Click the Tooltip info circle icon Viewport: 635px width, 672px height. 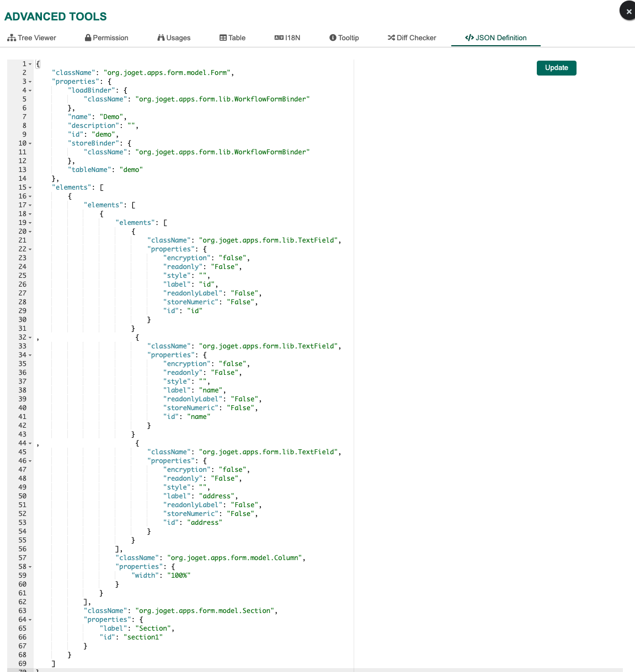click(333, 38)
